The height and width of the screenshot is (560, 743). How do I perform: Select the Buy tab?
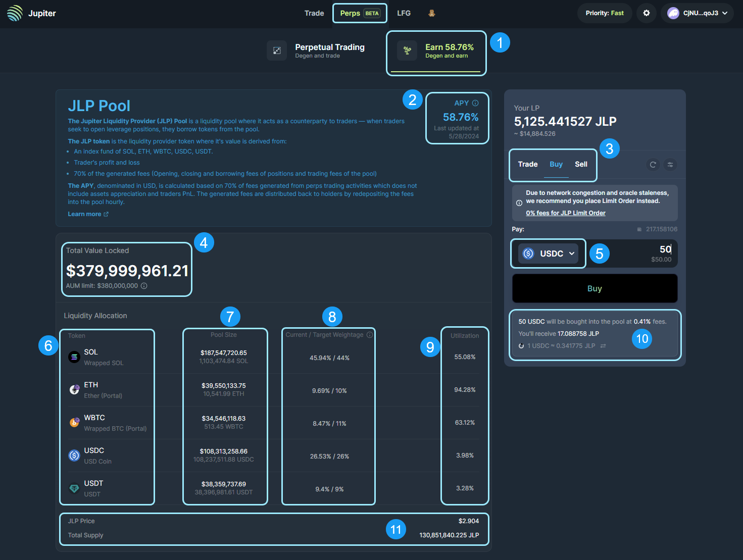[x=556, y=164]
